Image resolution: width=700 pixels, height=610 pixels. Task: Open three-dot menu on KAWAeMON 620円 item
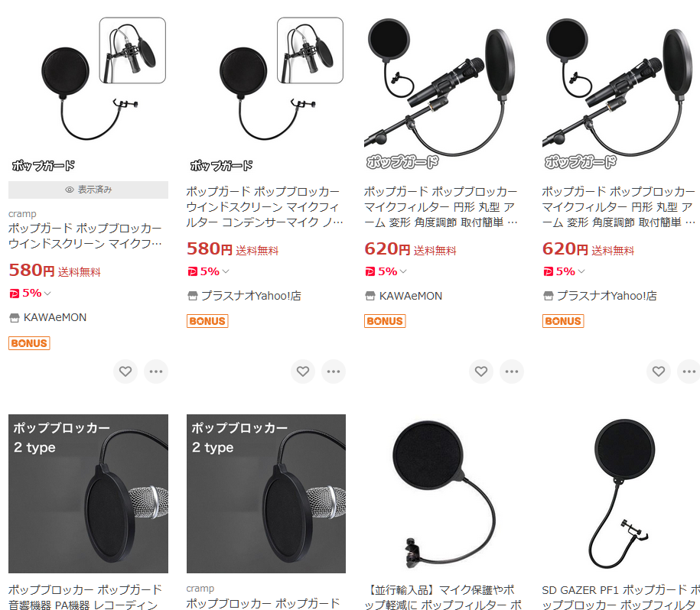pos(512,372)
